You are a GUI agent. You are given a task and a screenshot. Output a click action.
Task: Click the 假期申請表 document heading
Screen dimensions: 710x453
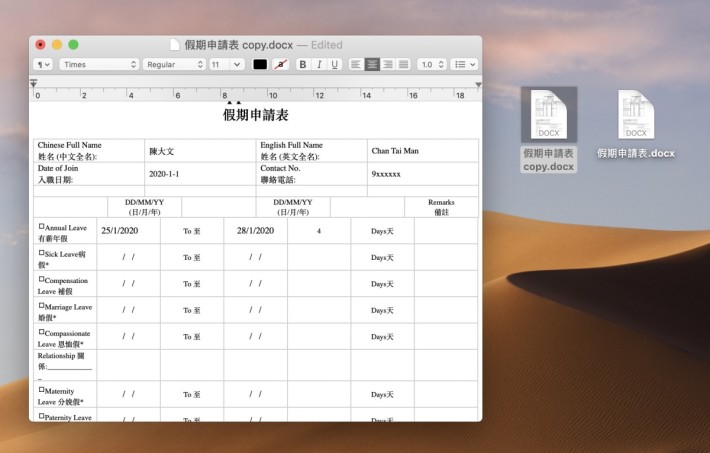point(255,115)
